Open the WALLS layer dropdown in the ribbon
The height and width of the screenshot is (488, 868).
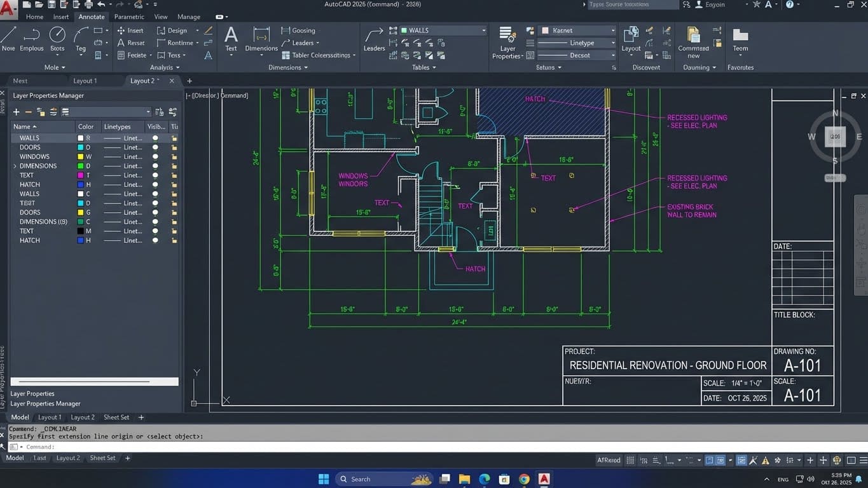coord(484,30)
